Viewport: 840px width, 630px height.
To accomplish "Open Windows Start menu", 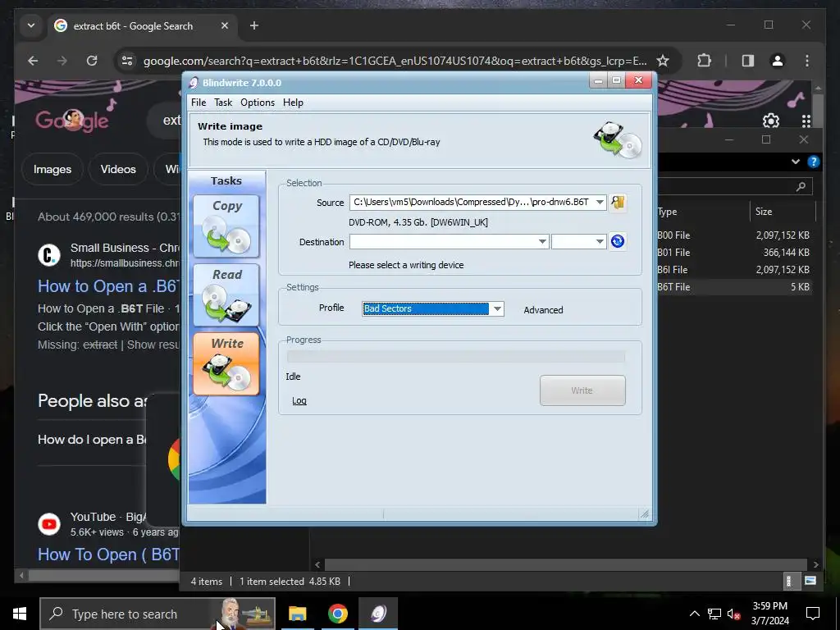I will point(20,614).
